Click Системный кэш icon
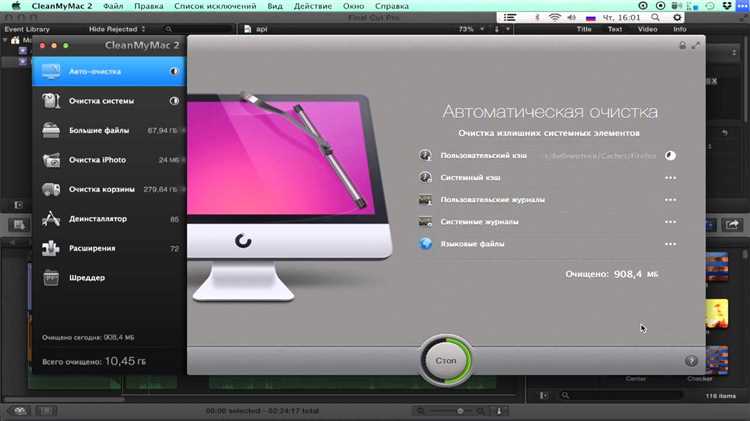 [425, 177]
